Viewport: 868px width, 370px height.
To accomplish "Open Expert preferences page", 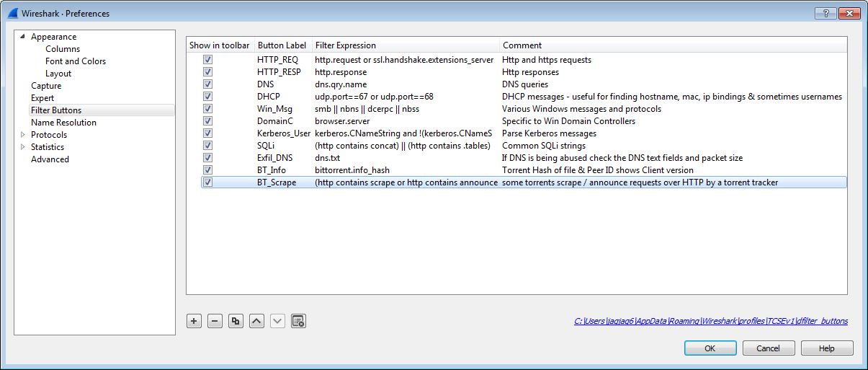I will [x=42, y=98].
